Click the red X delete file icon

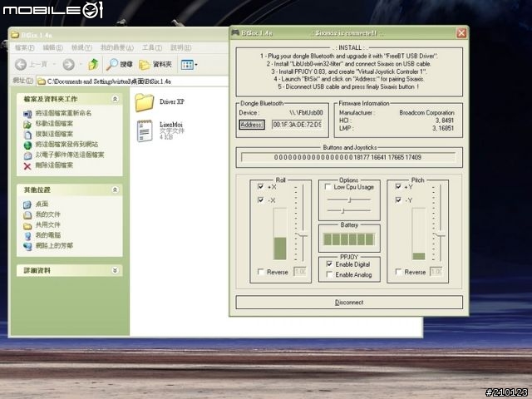[27, 166]
